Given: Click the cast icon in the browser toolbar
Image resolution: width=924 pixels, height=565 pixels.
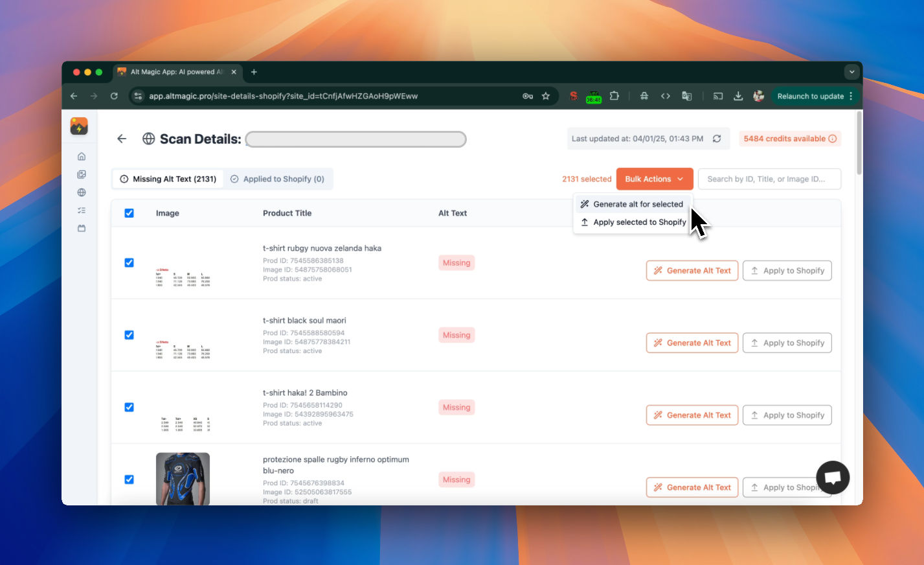Looking at the screenshot, I should pos(717,96).
